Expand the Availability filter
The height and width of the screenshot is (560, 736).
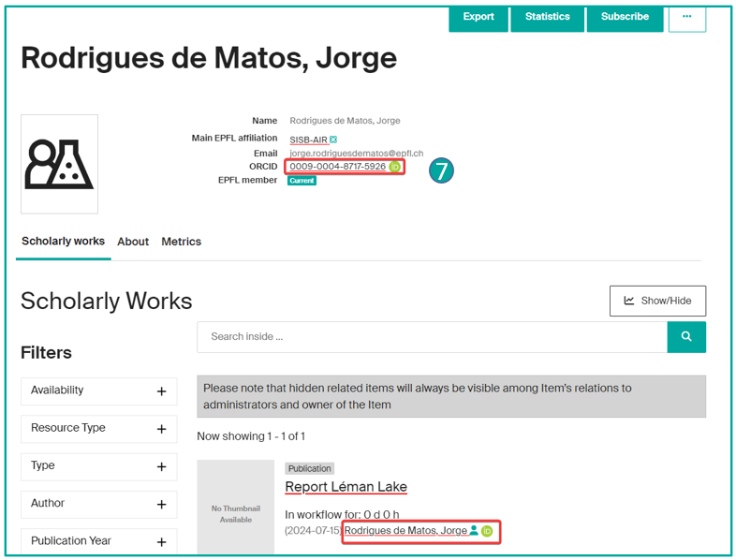click(x=161, y=391)
